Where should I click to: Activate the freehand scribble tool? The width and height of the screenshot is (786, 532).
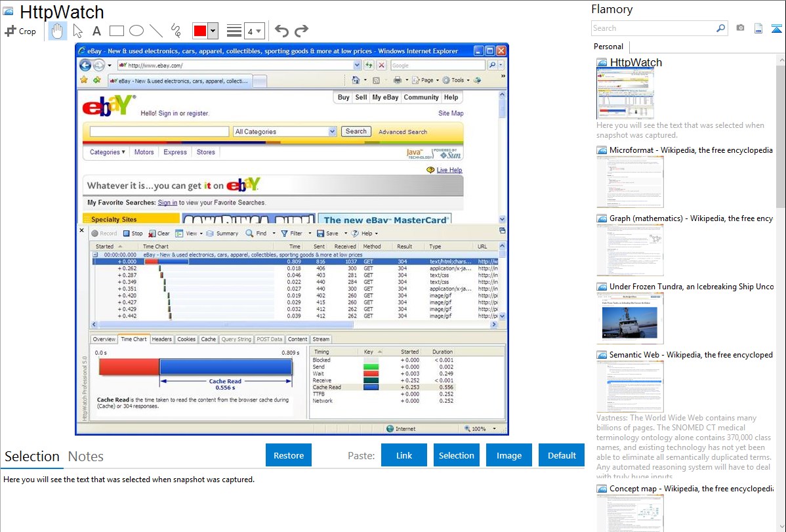coord(176,31)
